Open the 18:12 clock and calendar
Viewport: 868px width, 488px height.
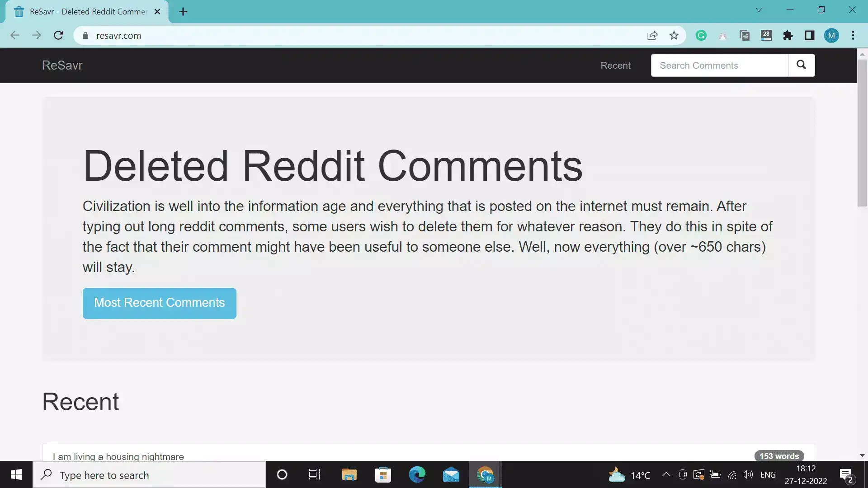[x=806, y=474]
